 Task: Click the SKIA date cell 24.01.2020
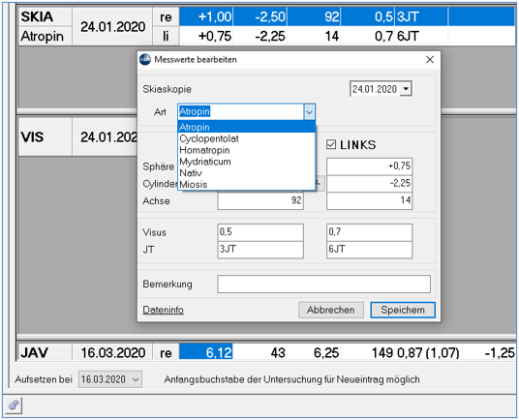pos(112,26)
